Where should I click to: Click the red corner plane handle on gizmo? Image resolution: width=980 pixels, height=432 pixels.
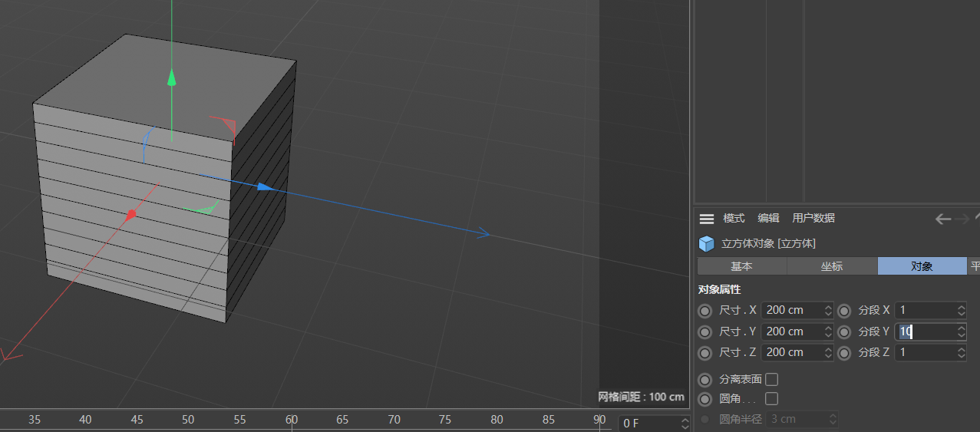[x=225, y=126]
